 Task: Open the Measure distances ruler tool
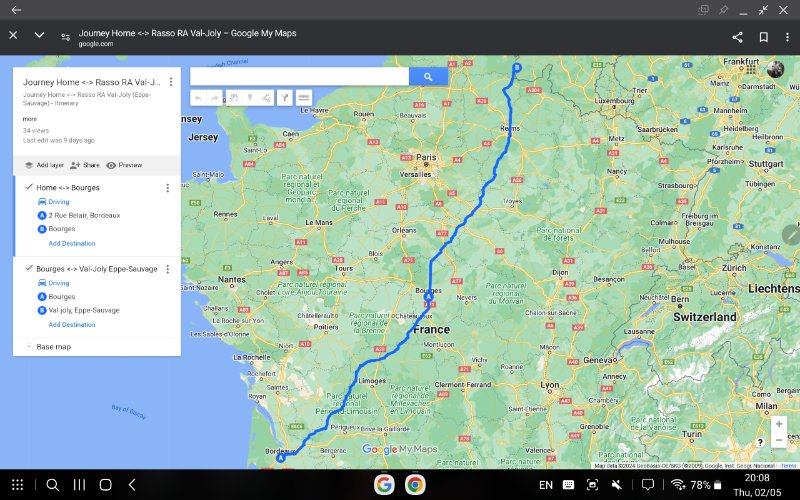[x=304, y=98]
